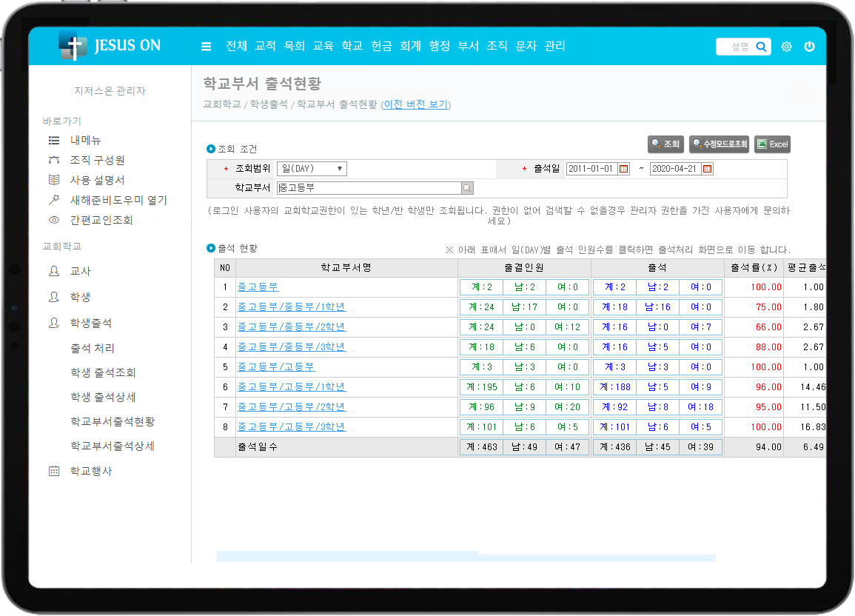Expand 교사 section in sidebar
855x616 pixels.
(x=80, y=272)
